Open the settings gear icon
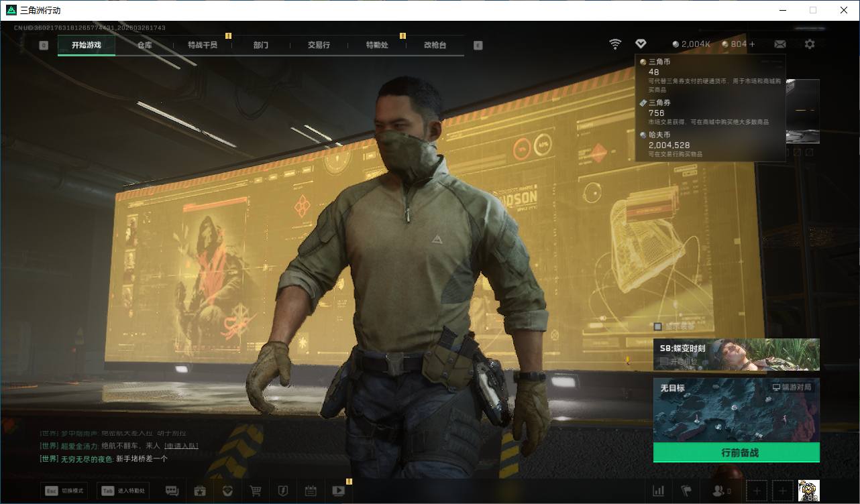 coord(810,44)
